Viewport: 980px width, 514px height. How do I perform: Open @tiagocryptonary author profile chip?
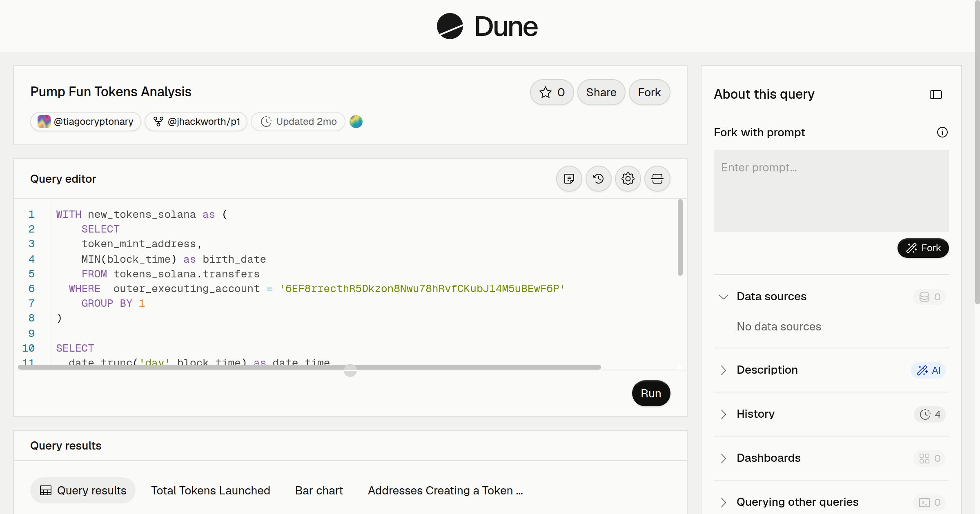(x=86, y=122)
